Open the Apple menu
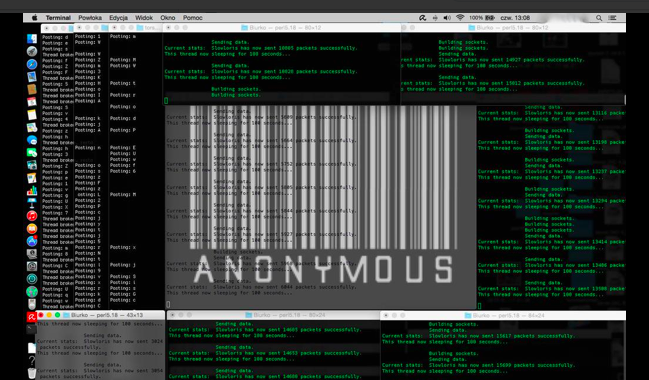 (x=35, y=18)
